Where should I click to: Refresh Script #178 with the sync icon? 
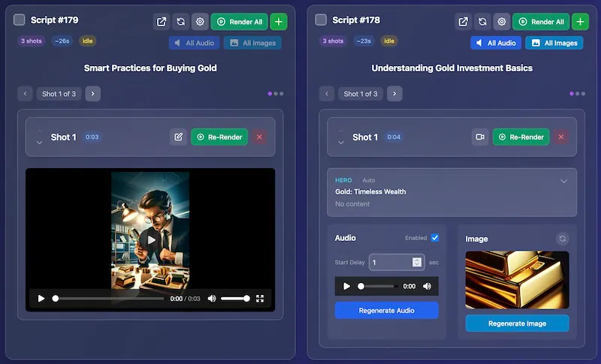click(482, 22)
